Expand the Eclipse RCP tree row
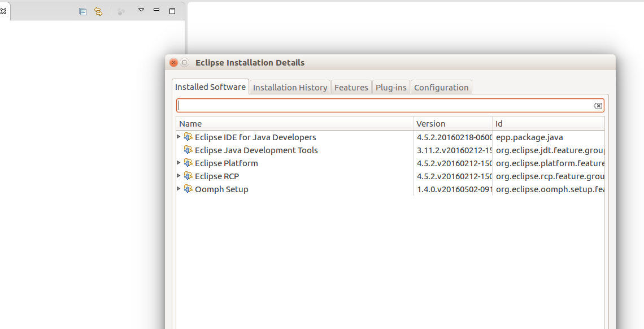 pyautogui.click(x=179, y=176)
